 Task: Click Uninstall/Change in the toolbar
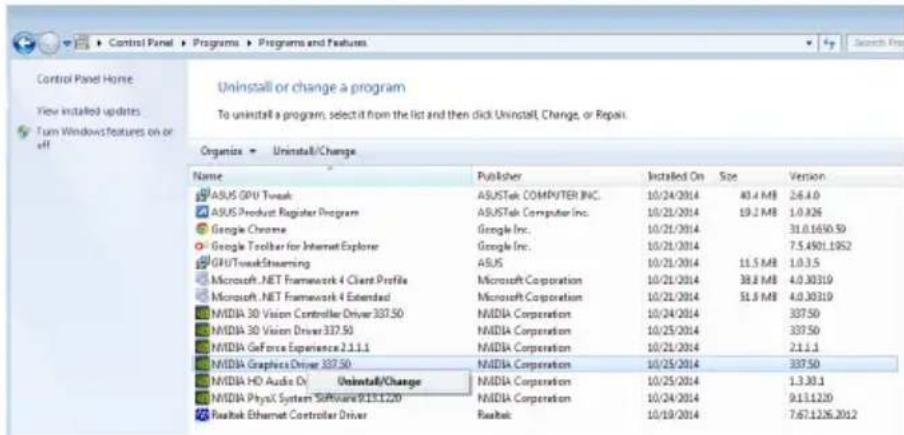point(314,152)
